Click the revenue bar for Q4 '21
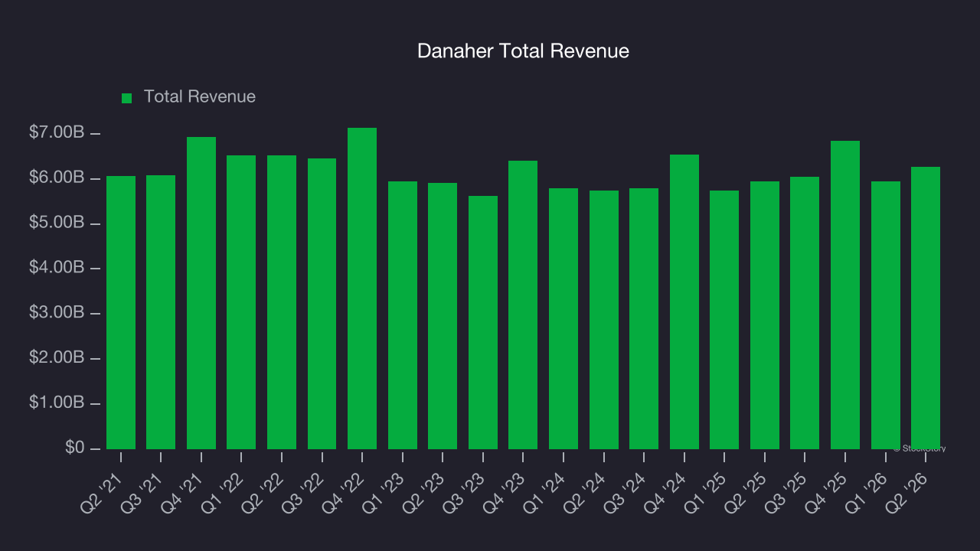 [201, 293]
